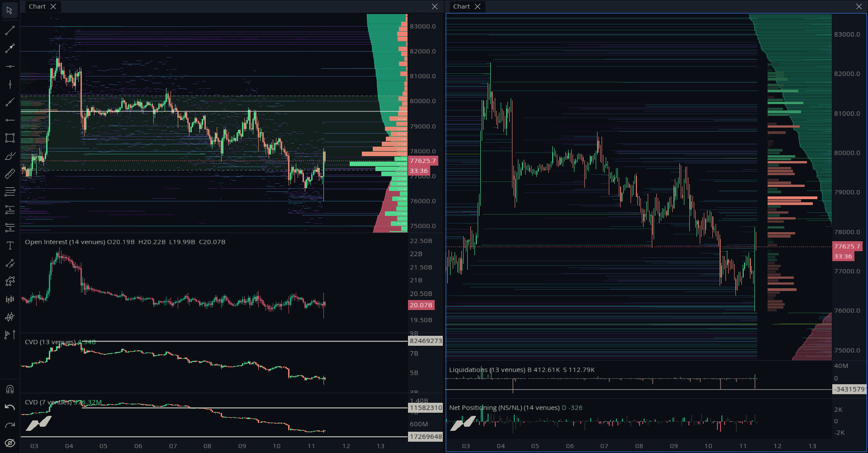Click the 33:36 countdown on the right chart

tap(843, 256)
